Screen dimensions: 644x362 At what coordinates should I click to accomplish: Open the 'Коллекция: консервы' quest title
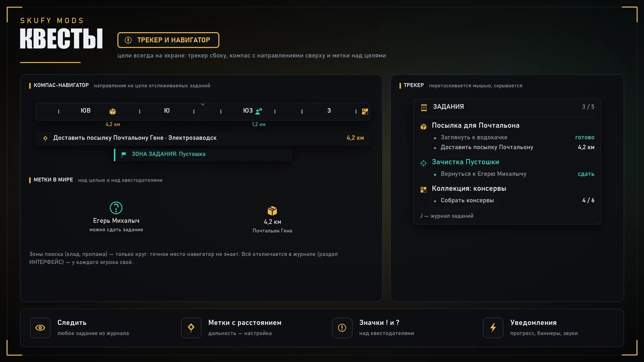[x=469, y=189]
